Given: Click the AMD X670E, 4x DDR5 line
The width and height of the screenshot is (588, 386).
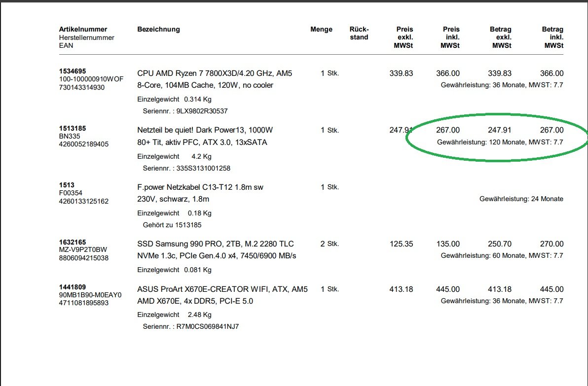Looking at the screenshot, I should click(x=195, y=301).
